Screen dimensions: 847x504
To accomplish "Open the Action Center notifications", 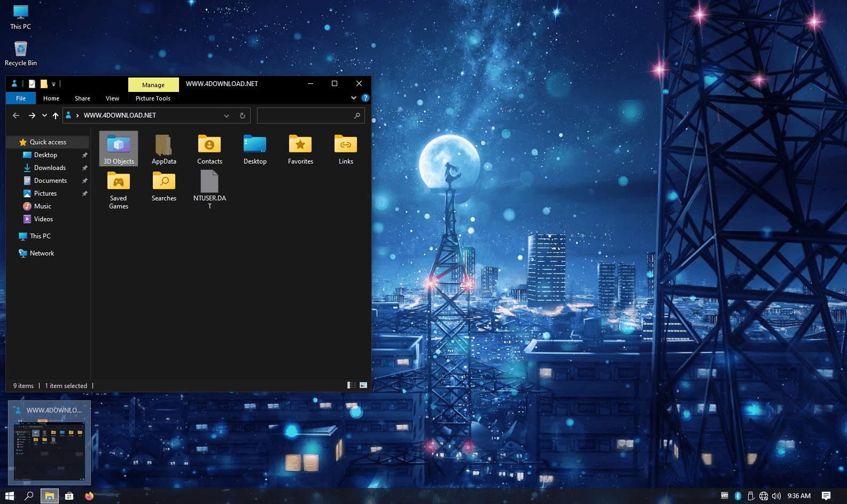I will (826, 496).
